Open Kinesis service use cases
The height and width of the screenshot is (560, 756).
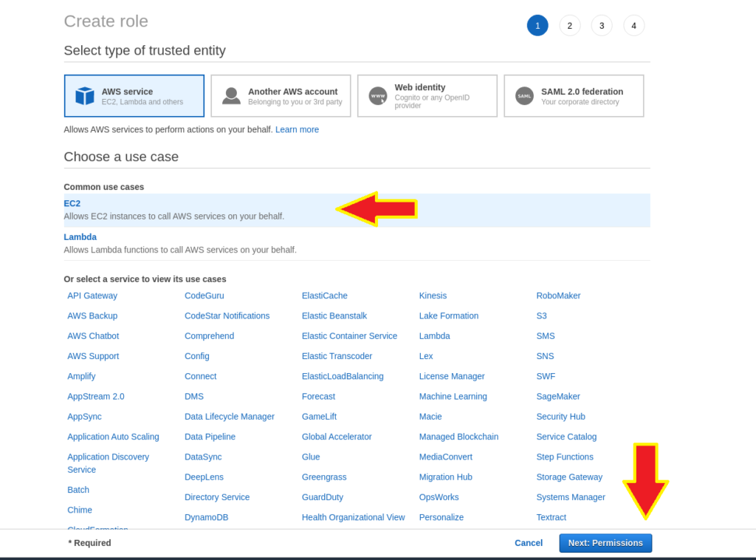(x=433, y=296)
